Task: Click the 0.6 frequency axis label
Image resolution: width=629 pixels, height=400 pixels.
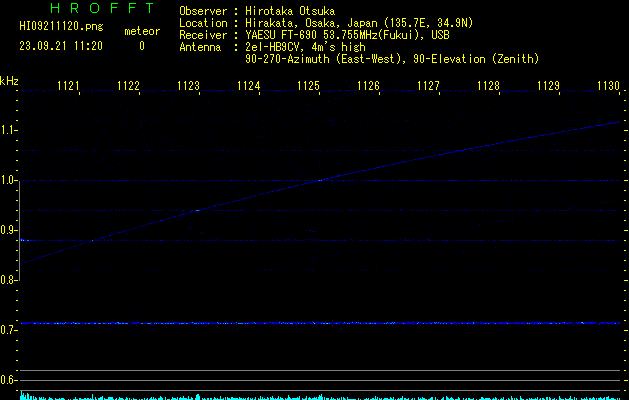Action: pyautogui.click(x=8, y=380)
